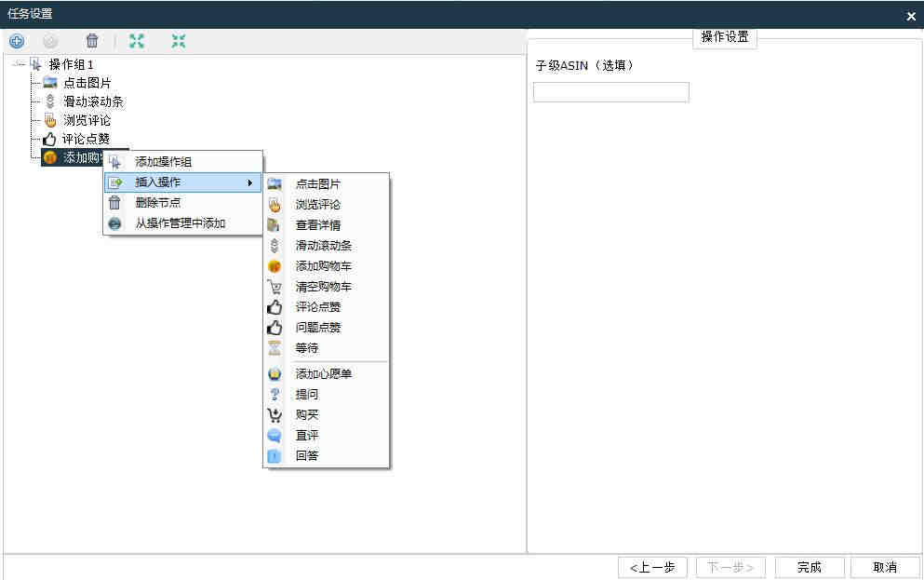Click the greyed-out circular toolbar icon
Image resolution: width=924 pixels, height=580 pixels.
pos(50,41)
